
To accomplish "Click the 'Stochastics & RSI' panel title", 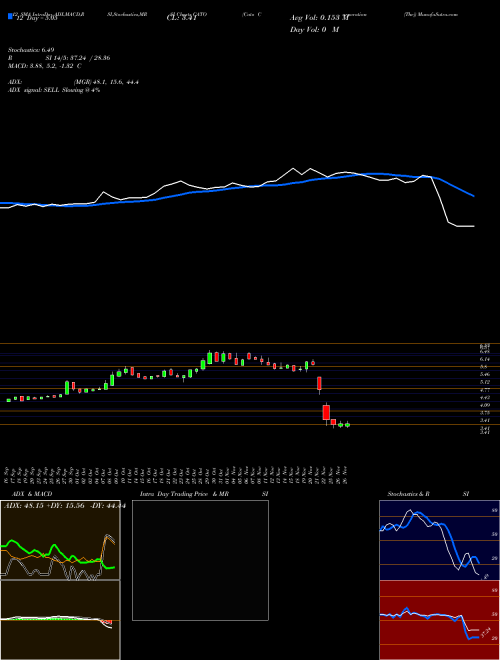I will 428,494.
